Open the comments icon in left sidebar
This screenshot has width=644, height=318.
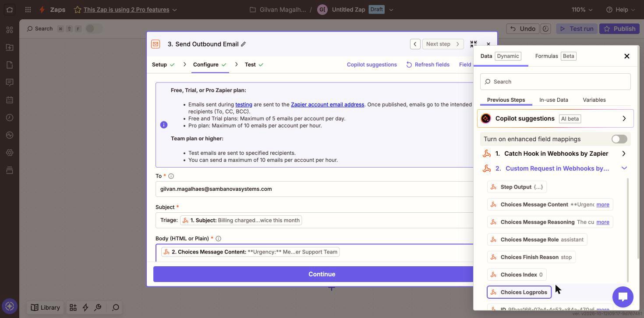pyautogui.click(x=10, y=82)
